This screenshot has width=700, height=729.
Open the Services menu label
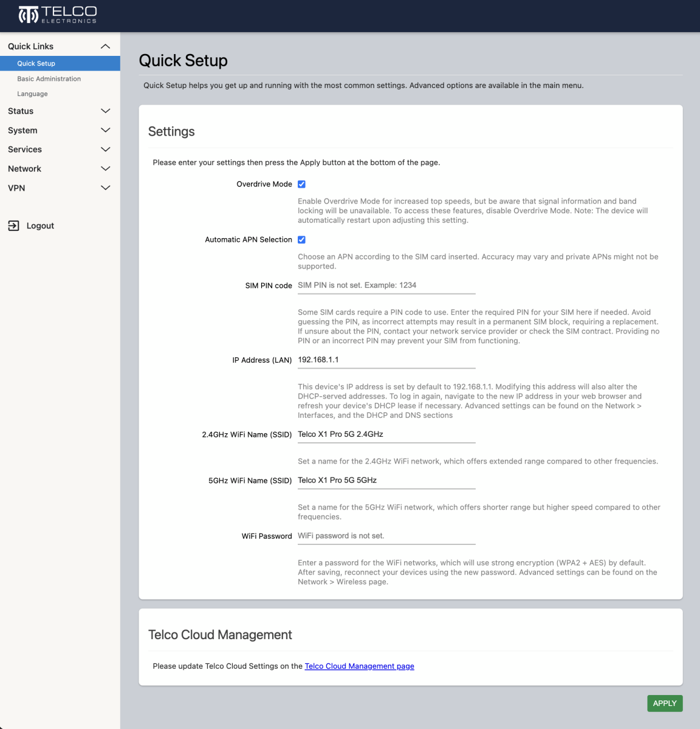25,149
